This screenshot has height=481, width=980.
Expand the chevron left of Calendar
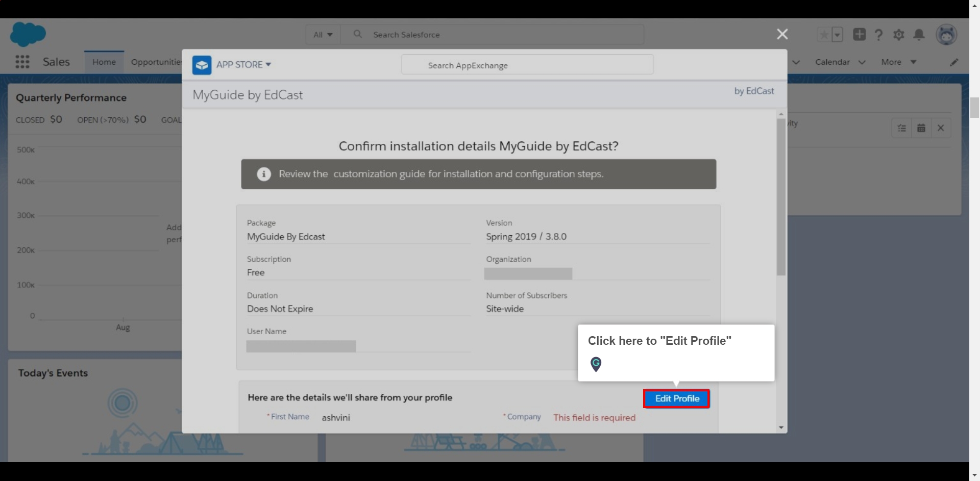[x=796, y=62]
